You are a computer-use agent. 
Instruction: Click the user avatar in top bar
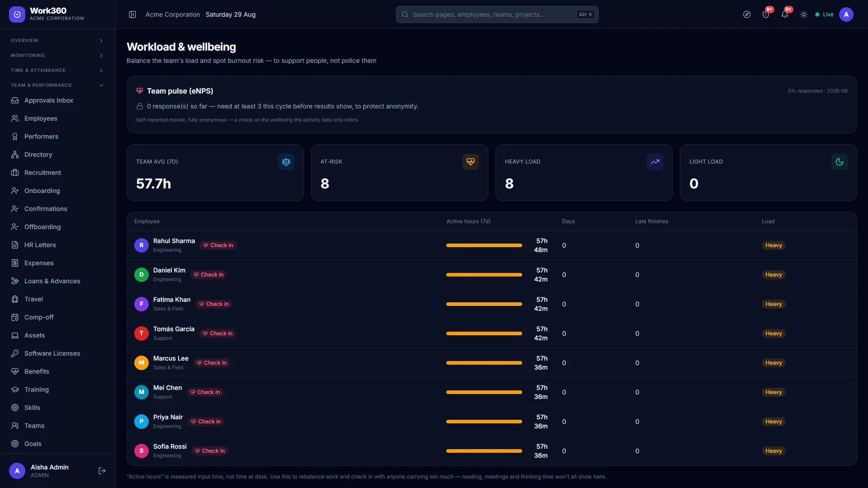click(846, 14)
